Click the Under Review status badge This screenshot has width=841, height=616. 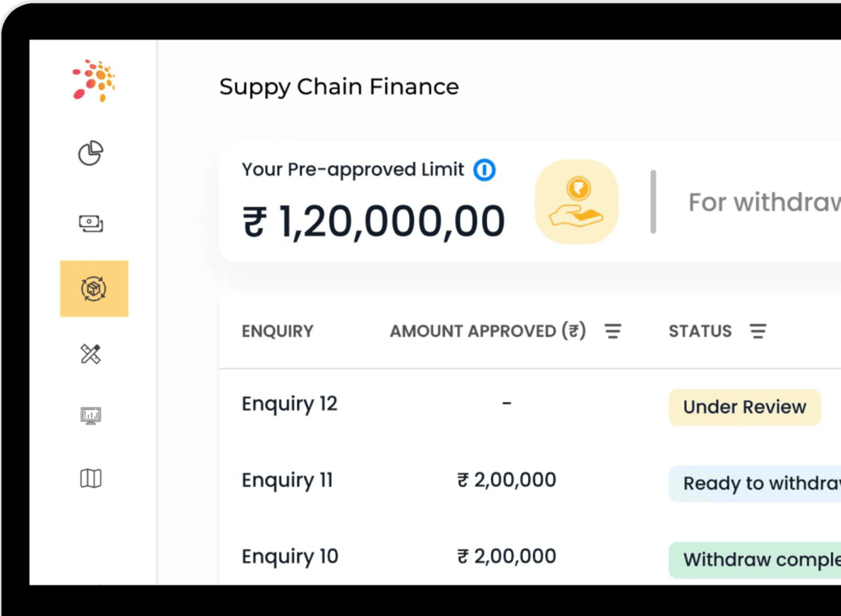pyautogui.click(x=744, y=407)
